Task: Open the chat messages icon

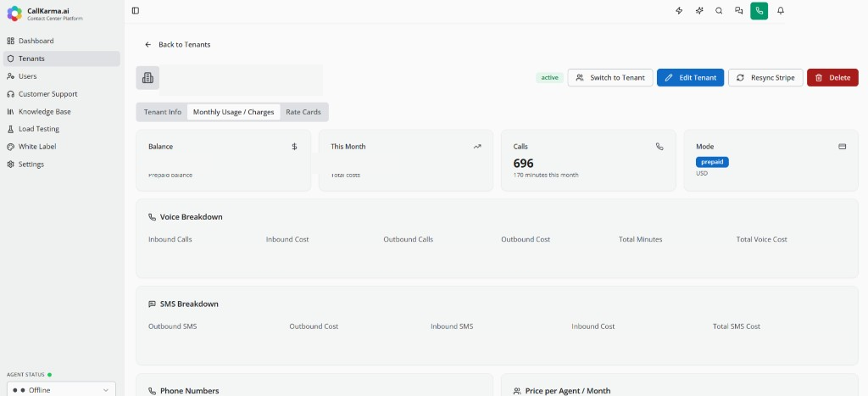Action: click(738, 10)
